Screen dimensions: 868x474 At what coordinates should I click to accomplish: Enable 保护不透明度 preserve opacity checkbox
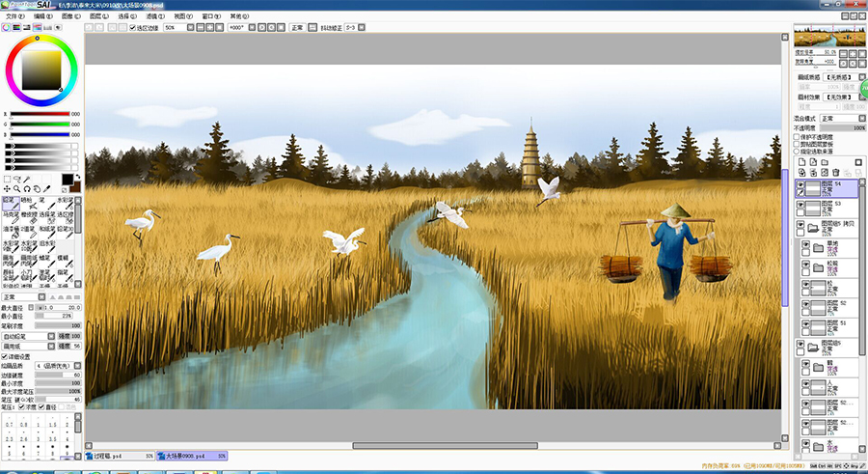(x=796, y=136)
